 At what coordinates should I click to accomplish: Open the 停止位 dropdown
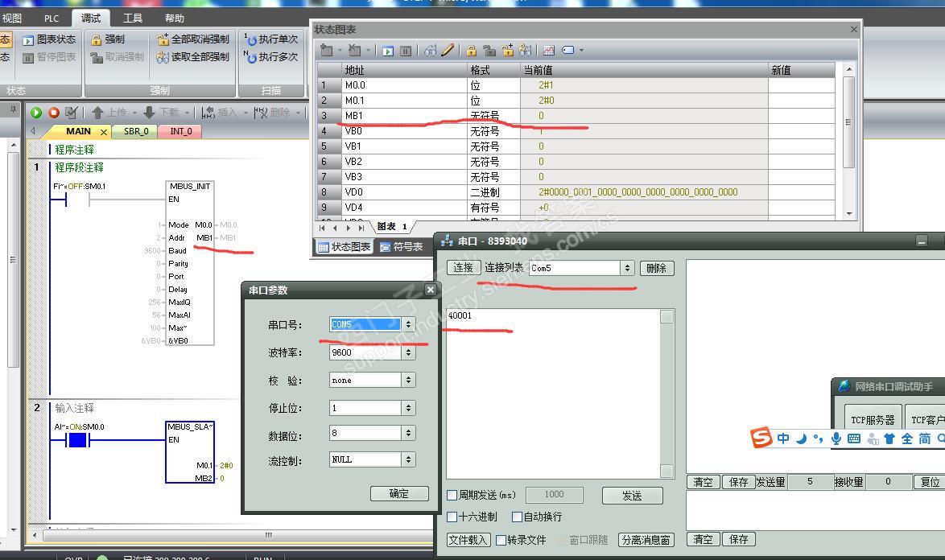(409, 408)
